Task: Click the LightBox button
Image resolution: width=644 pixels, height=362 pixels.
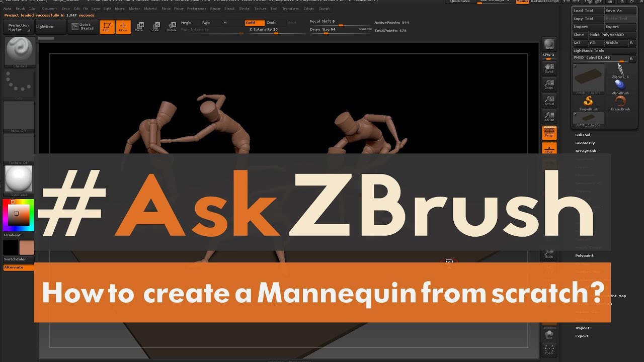Action: pyautogui.click(x=50, y=27)
